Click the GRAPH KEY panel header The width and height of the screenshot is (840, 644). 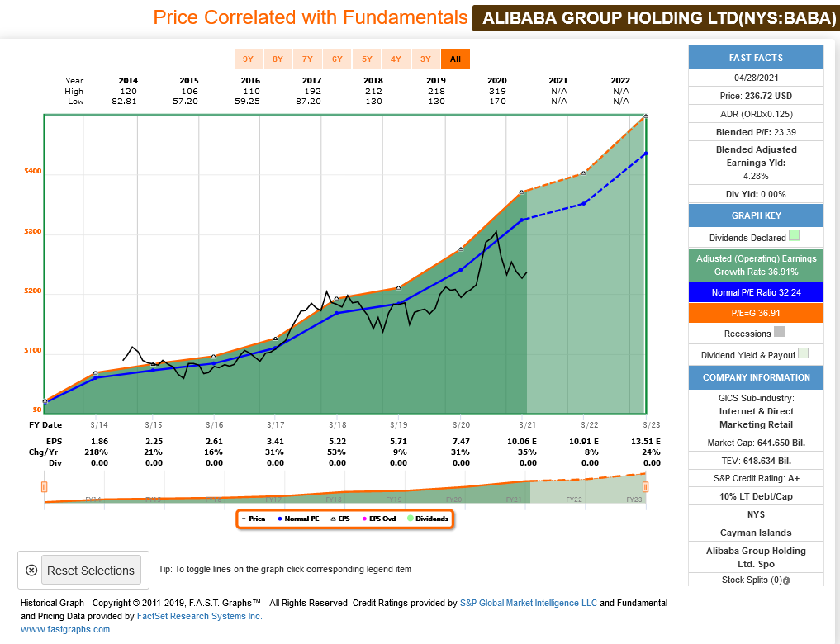point(756,215)
